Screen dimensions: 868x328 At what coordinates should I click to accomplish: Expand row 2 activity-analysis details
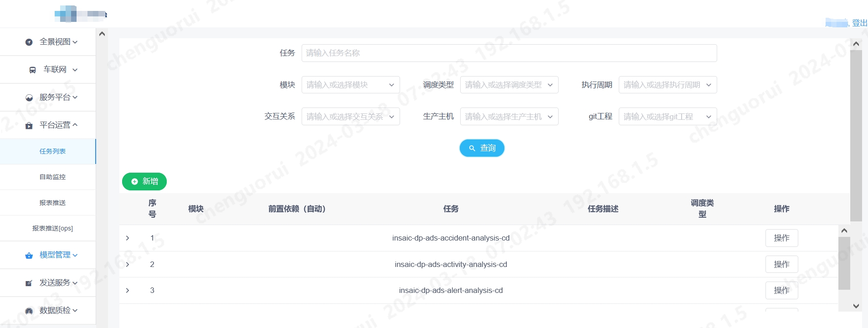click(128, 264)
